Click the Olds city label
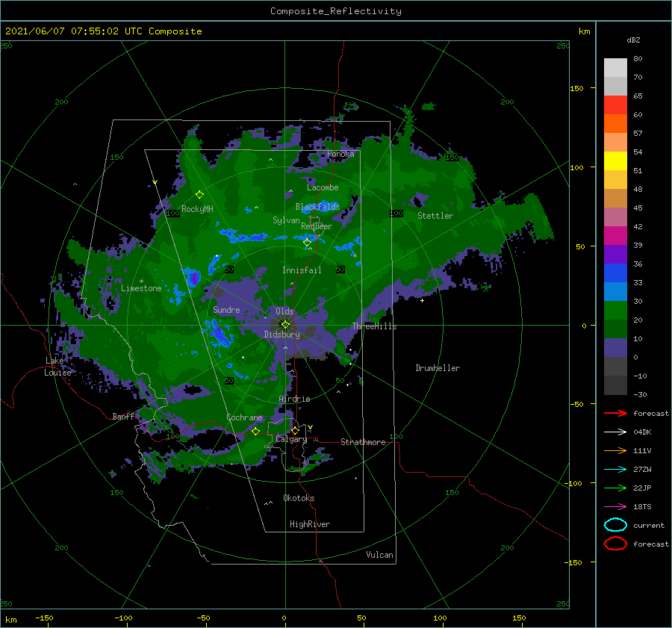Image resolution: width=672 pixels, height=628 pixels. click(284, 311)
